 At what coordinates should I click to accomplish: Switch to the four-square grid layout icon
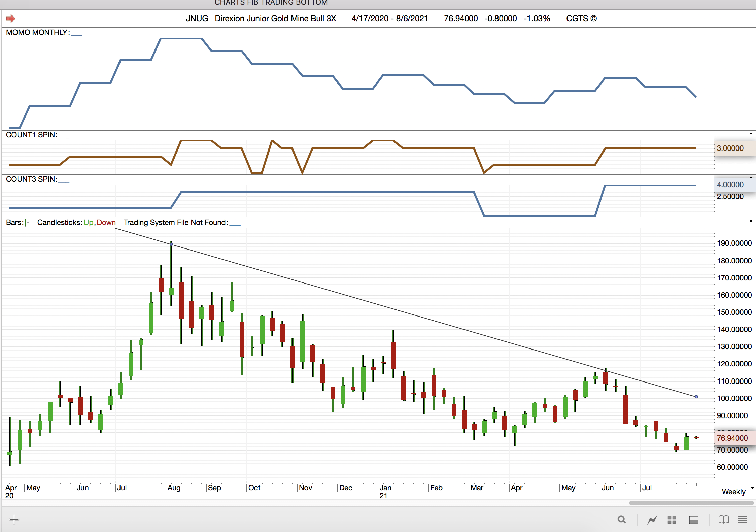[672, 520]
